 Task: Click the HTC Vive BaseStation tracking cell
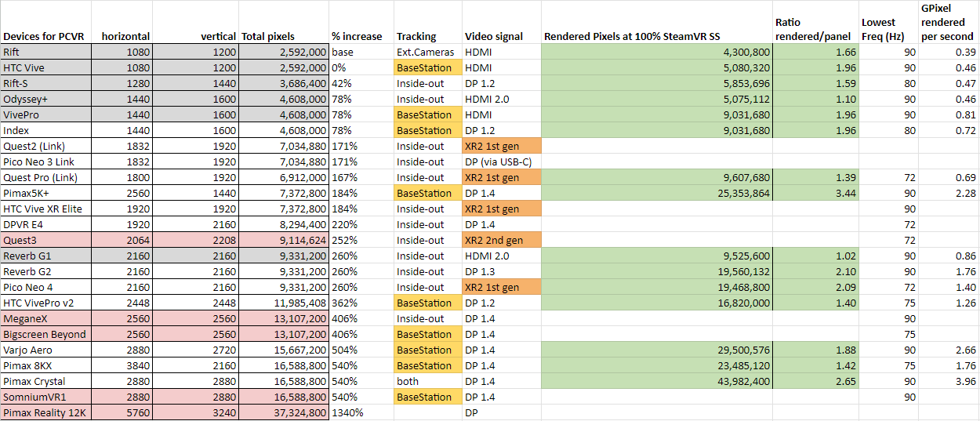428,67
